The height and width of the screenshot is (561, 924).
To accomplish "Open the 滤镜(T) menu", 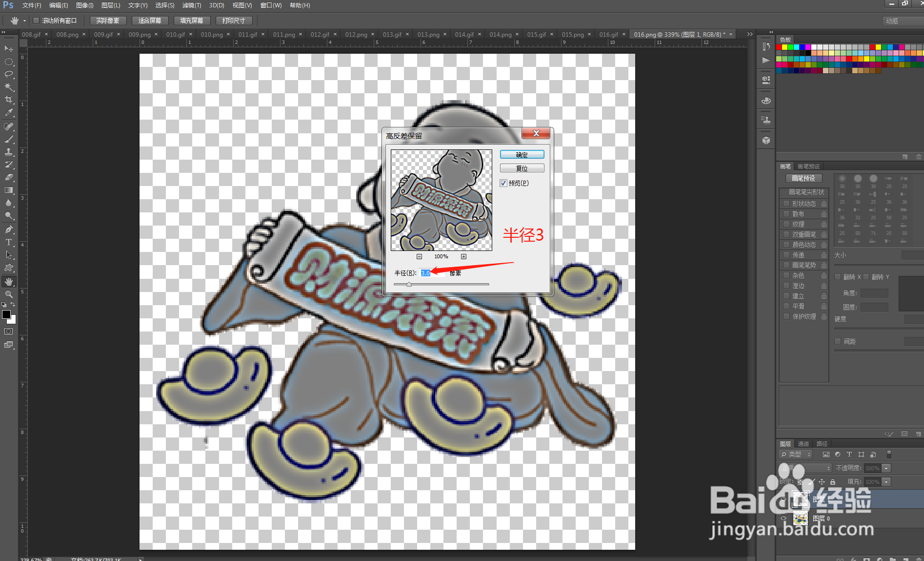I will [x=191, y=5].
